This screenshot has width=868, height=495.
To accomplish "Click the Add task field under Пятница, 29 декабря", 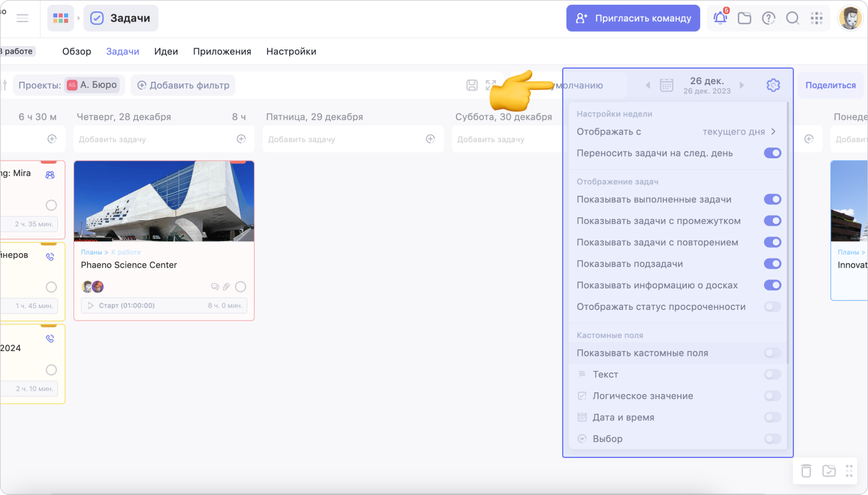I will pyautogui.click(x=353, y=139).
